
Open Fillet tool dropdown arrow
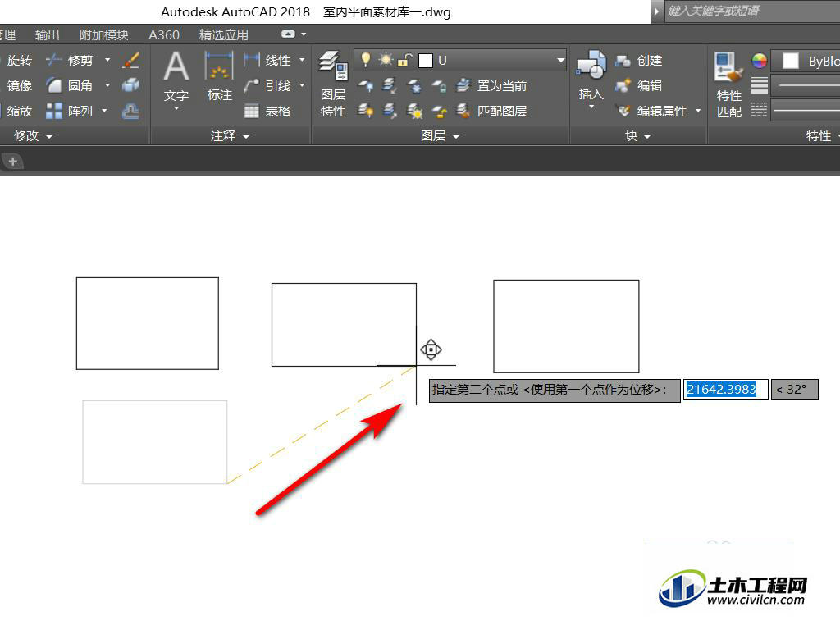coord(107,85)
